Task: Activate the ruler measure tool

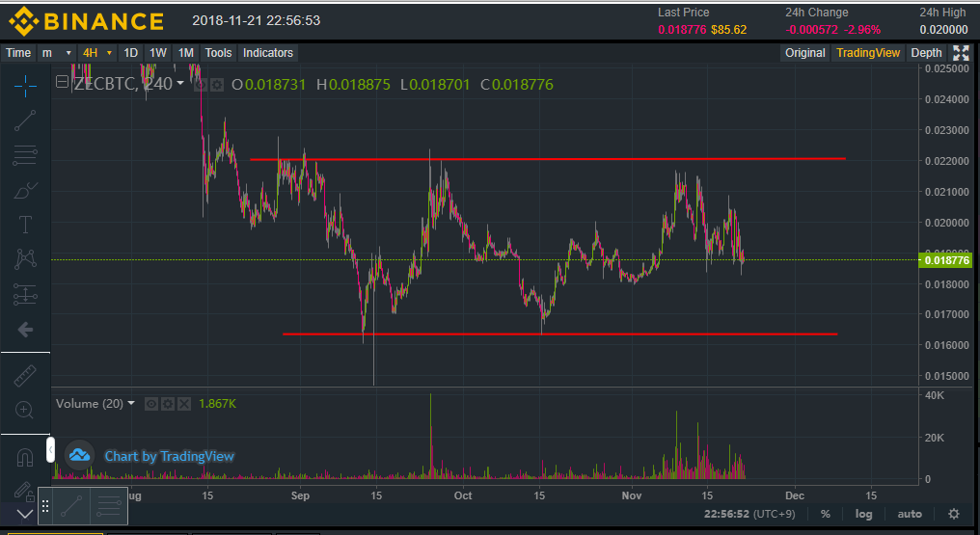Action: click(x=25, y=376)
